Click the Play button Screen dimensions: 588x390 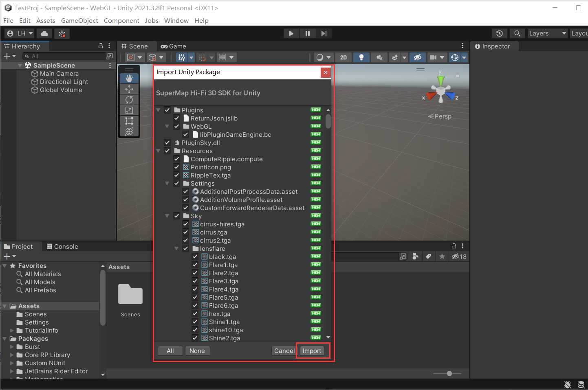point(291,33)
